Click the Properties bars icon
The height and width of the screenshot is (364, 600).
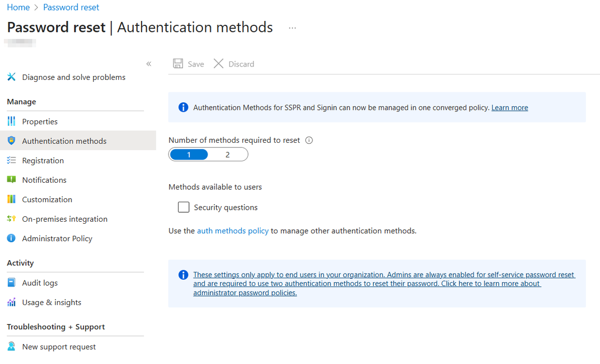point(11,121)
